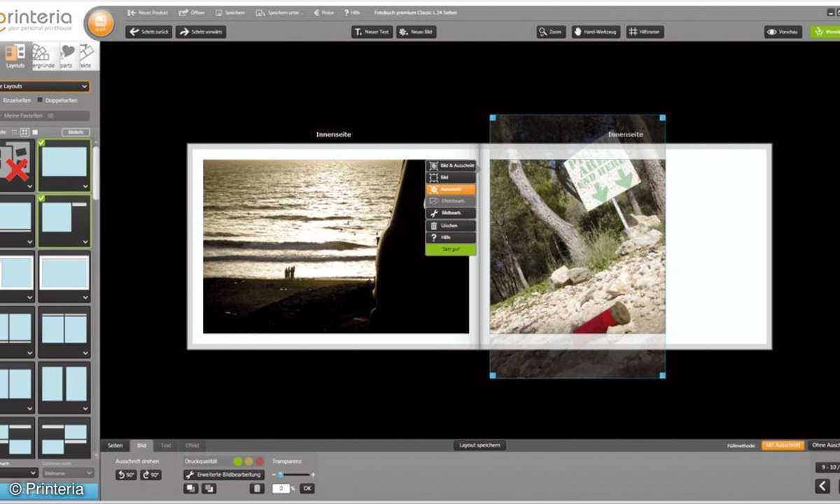
Task: Open dropdown arrow on second-row right layout
Action: pos(85,242)
